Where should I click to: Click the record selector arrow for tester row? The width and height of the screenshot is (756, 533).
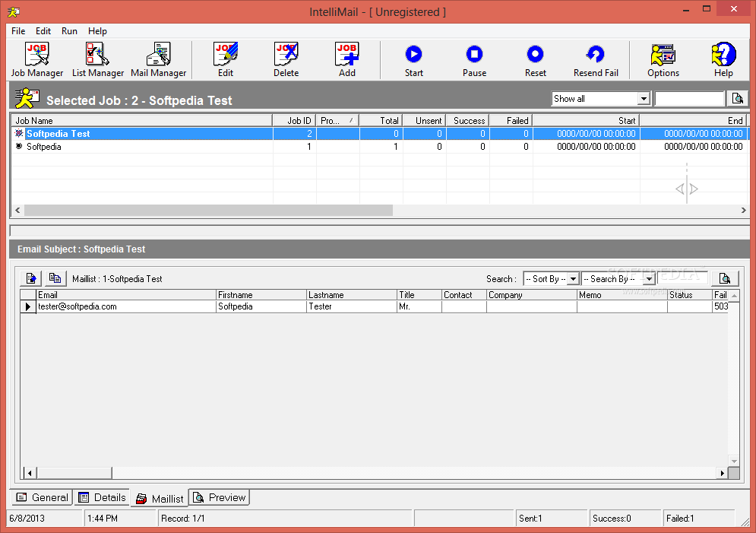(28, 306)
